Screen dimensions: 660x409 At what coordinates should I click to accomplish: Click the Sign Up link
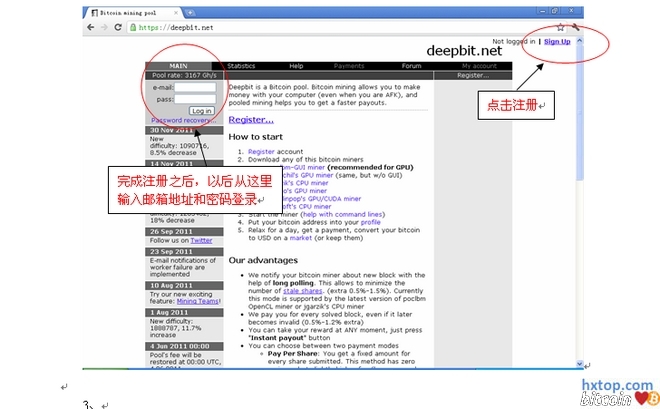point(557,42)
